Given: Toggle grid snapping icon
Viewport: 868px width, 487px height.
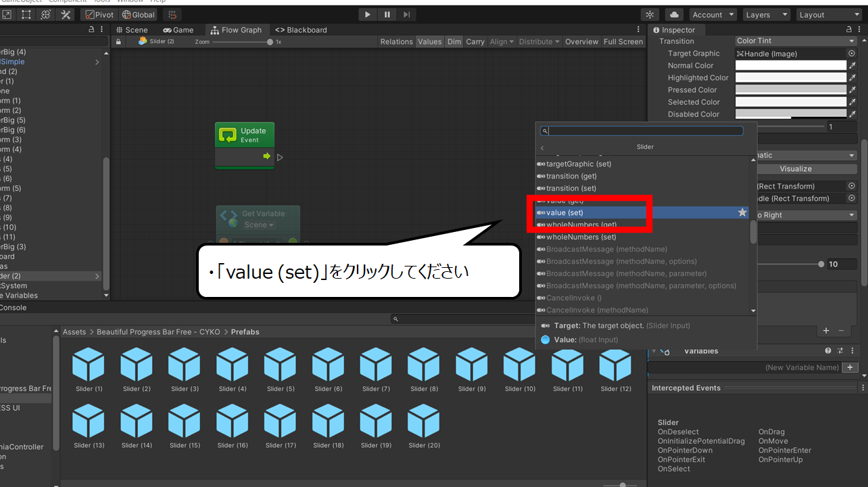Looking at the screenshot, I should pos(172,14).
